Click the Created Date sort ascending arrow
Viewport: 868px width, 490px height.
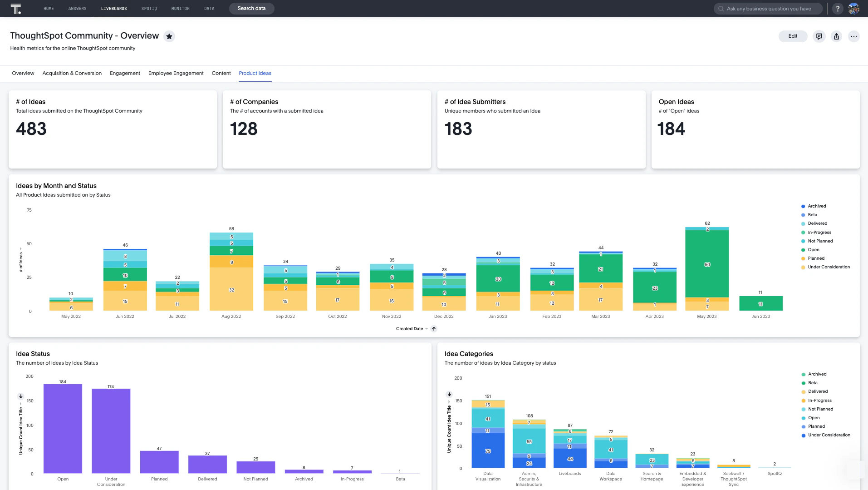434,329
